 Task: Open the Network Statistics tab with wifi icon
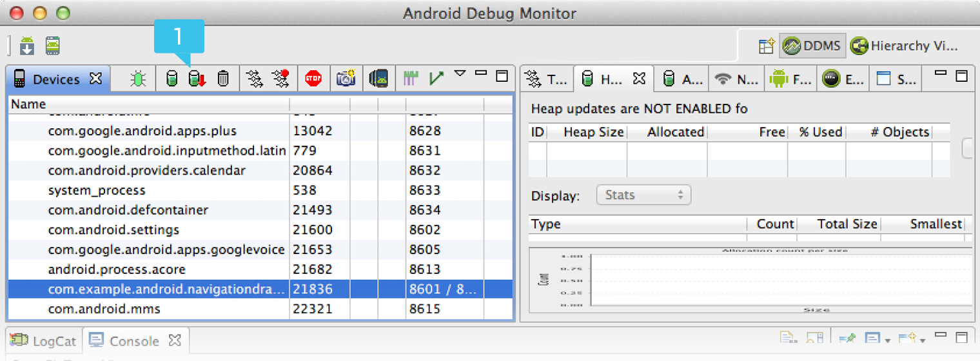pyautogui.click(x=737, y=79)
